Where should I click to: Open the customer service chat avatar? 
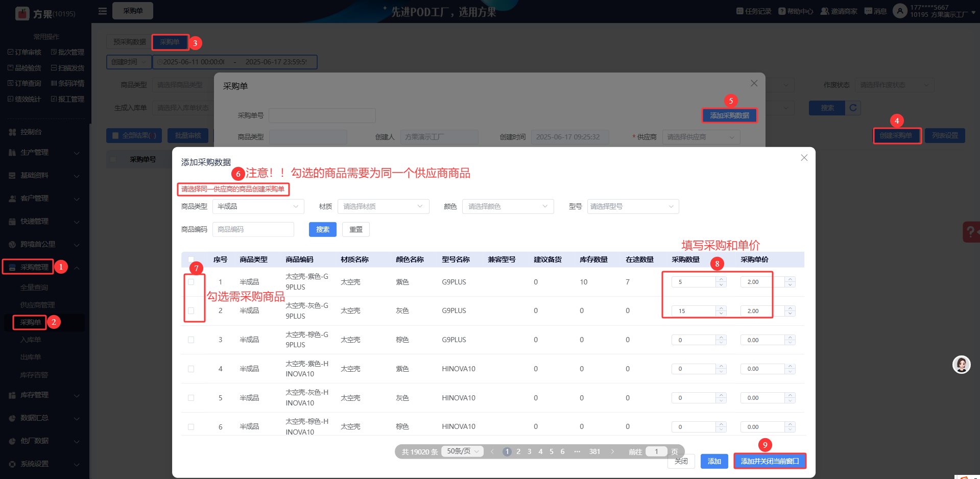point(961,365)
